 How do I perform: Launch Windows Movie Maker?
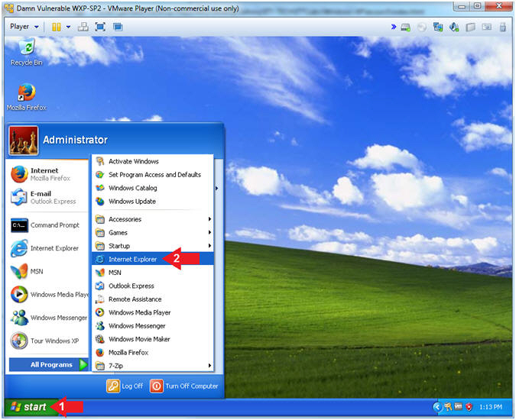[x=153, y=339]
